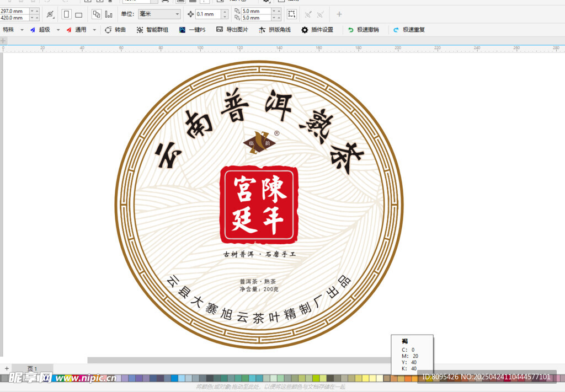Click the 导出图片 export image button
The image size is (565, 392).
pos(232,30)
